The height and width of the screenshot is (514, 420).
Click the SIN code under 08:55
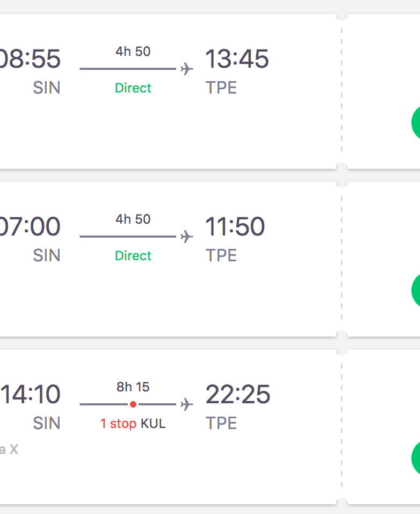point(47,88)
